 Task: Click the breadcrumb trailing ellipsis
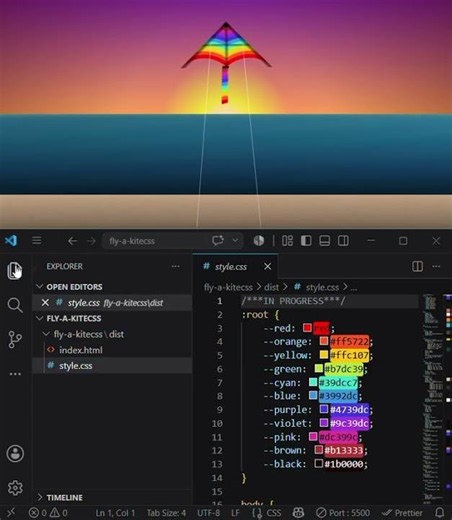[x=354, y=289]
